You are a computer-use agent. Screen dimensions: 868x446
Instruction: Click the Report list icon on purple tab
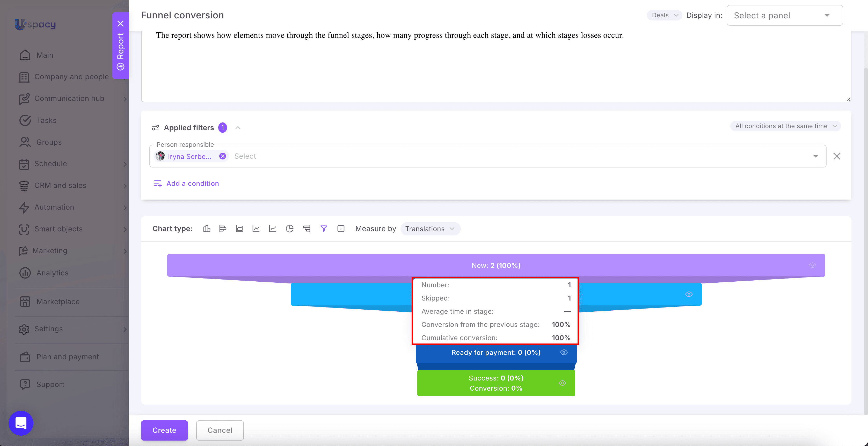click(x=120, y=67)
